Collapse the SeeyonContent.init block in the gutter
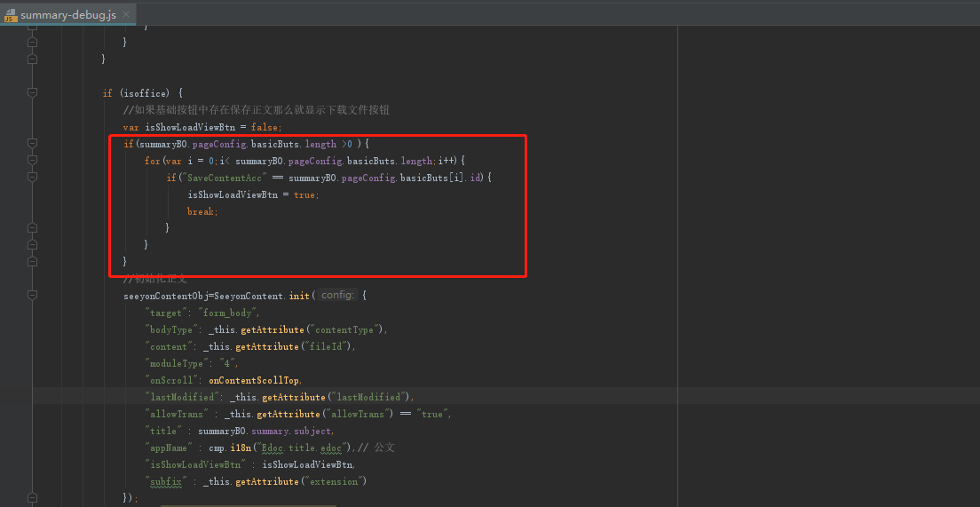This screenshot has width=980, height=507. [33, 296]
